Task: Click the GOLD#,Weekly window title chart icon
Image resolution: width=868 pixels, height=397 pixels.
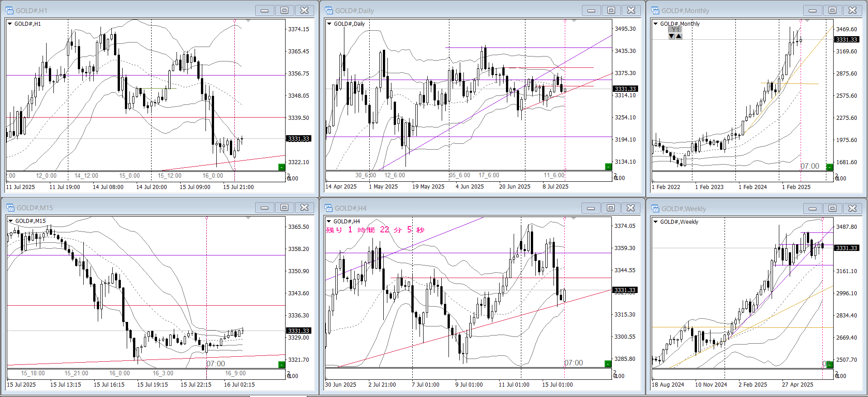Action: pyautogui.click(x=655, y=208)
